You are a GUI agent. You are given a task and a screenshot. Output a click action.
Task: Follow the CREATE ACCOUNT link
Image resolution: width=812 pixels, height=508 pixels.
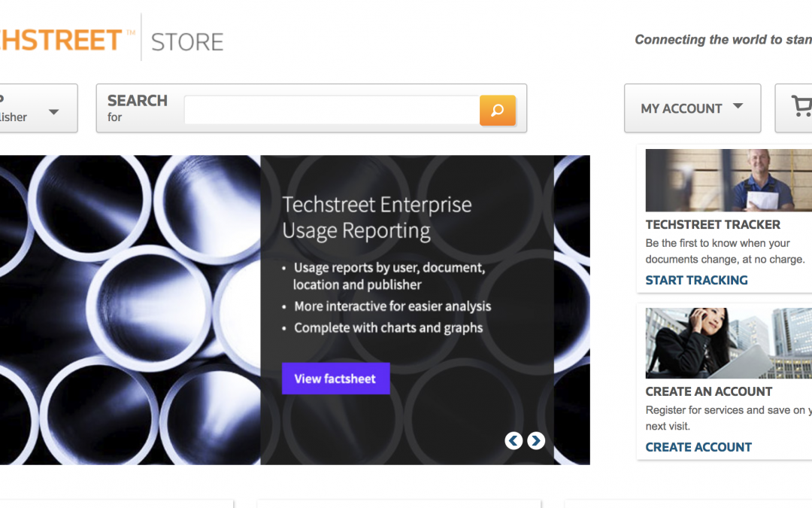(x=698, y=447)
